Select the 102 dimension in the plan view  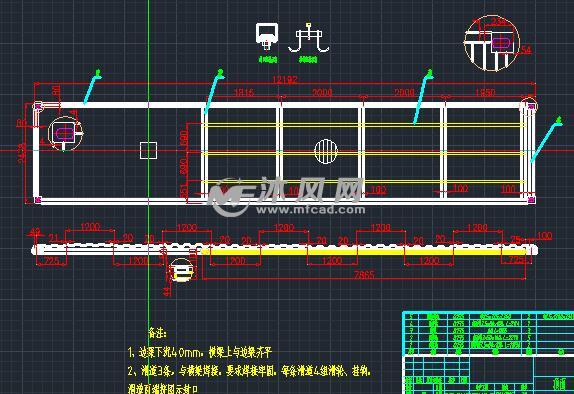coord(379,190)
